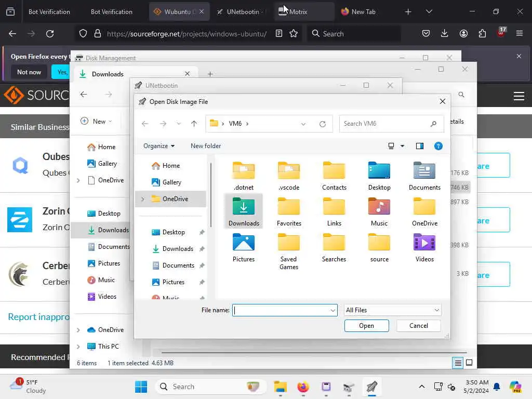Click Not now on the Firefox prompt

pos(29,72)
